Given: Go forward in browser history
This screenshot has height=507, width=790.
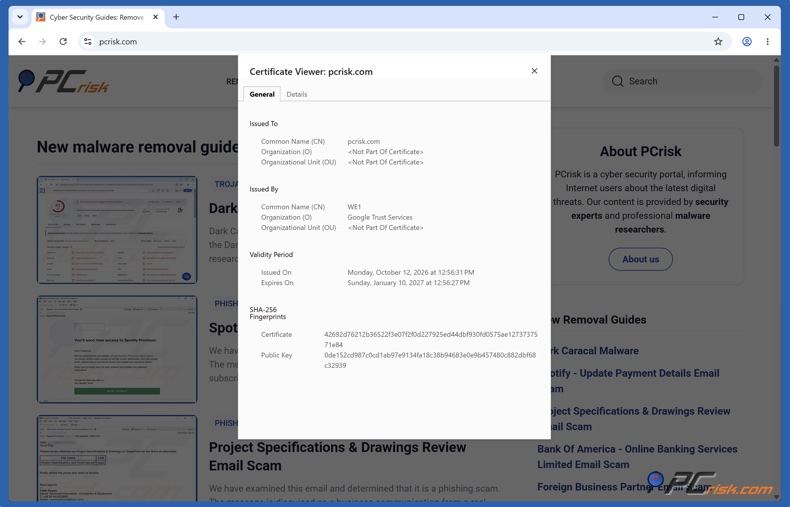Looking at the screenshot, I should coord(42,42).
